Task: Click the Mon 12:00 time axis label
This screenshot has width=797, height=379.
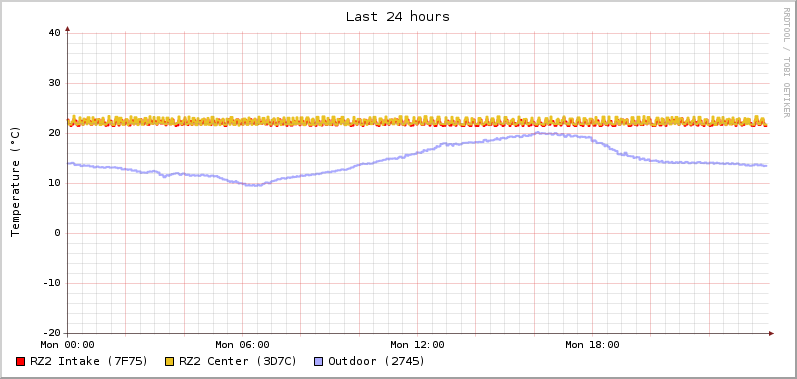Action: [x=417, y=345]
